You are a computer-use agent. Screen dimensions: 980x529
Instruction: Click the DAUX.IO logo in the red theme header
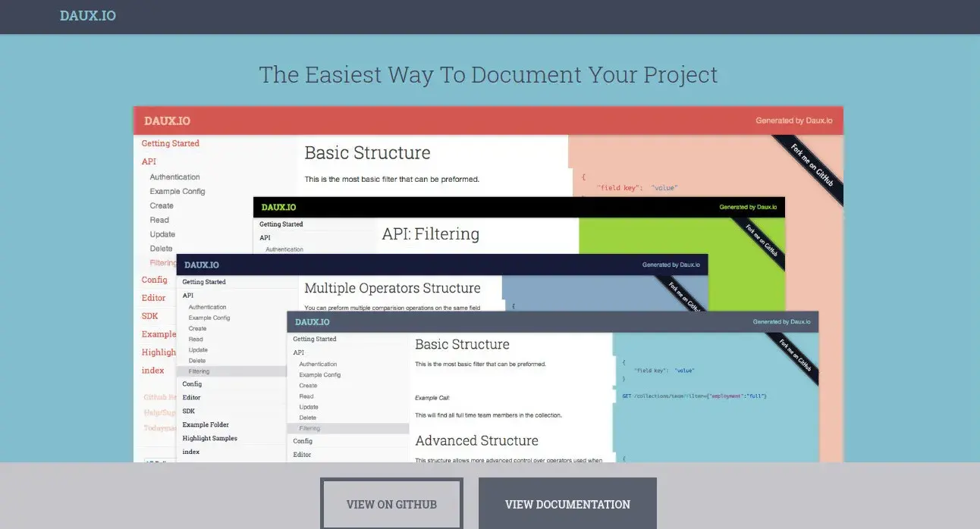(x=167, y=121)
